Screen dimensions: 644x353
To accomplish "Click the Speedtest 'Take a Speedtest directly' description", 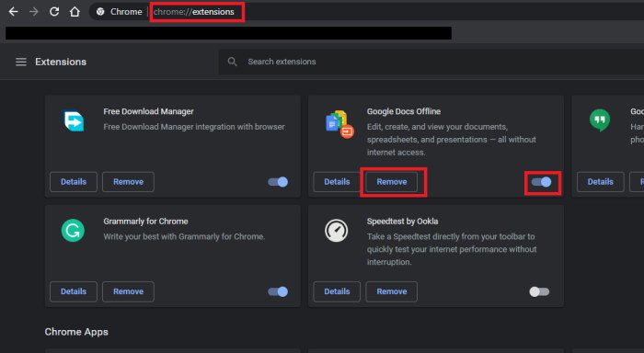I will point(452,249).
